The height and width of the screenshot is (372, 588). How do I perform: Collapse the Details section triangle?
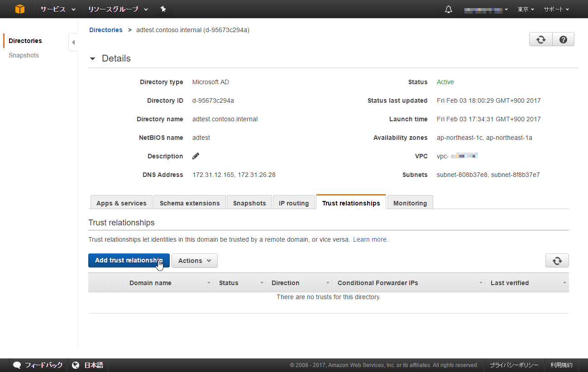click(93, 59)
